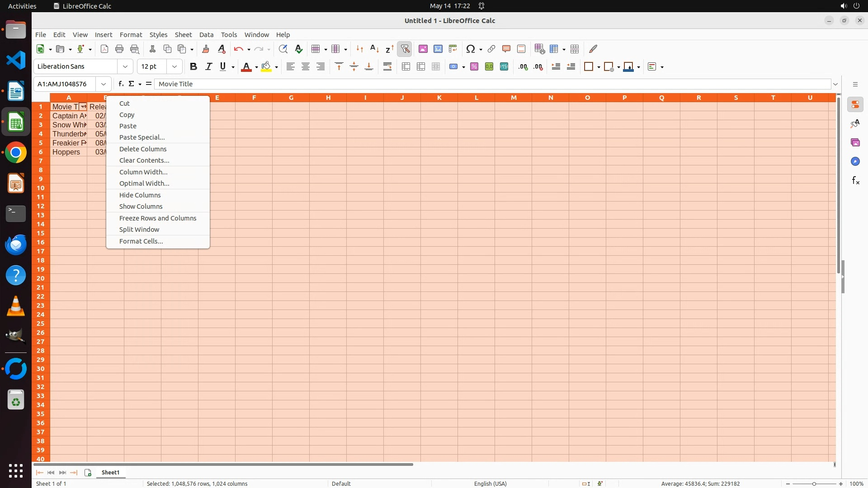Open the sidebar Navigator panel icon
Viewport: 868px width, 488px height.
(x=855, y=162)
